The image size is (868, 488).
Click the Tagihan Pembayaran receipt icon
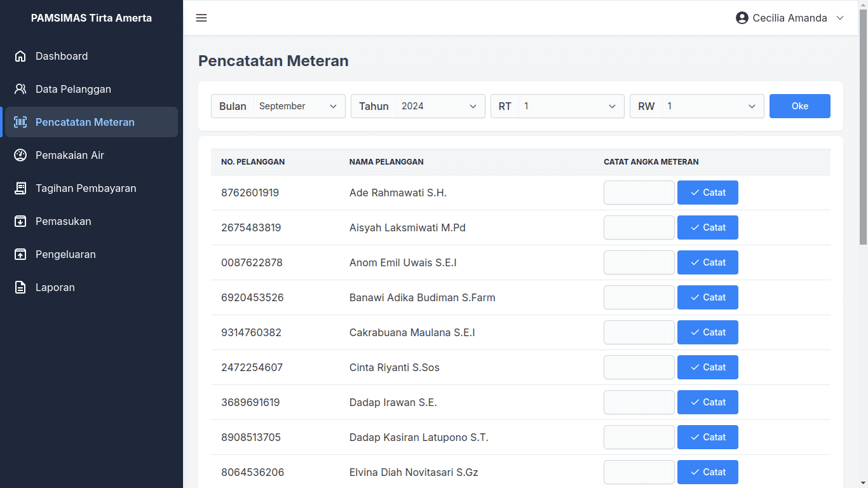[x=20, y=188]
